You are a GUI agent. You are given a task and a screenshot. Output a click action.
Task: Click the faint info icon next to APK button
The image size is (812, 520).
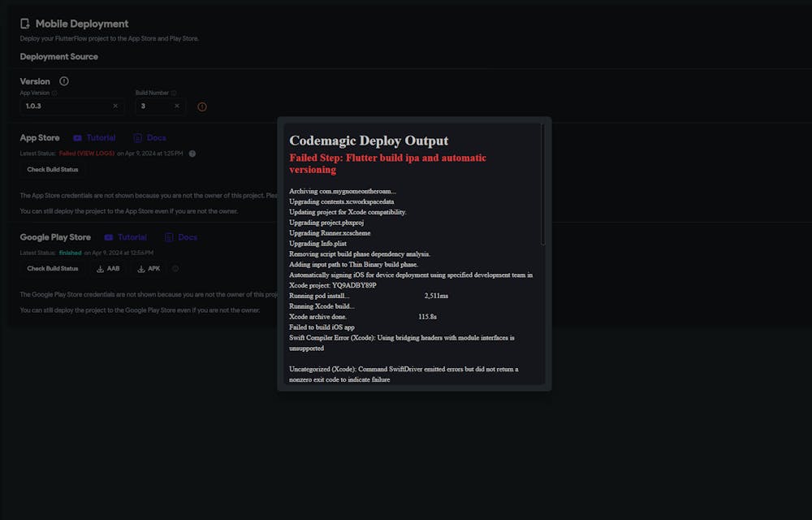[175, 269]
